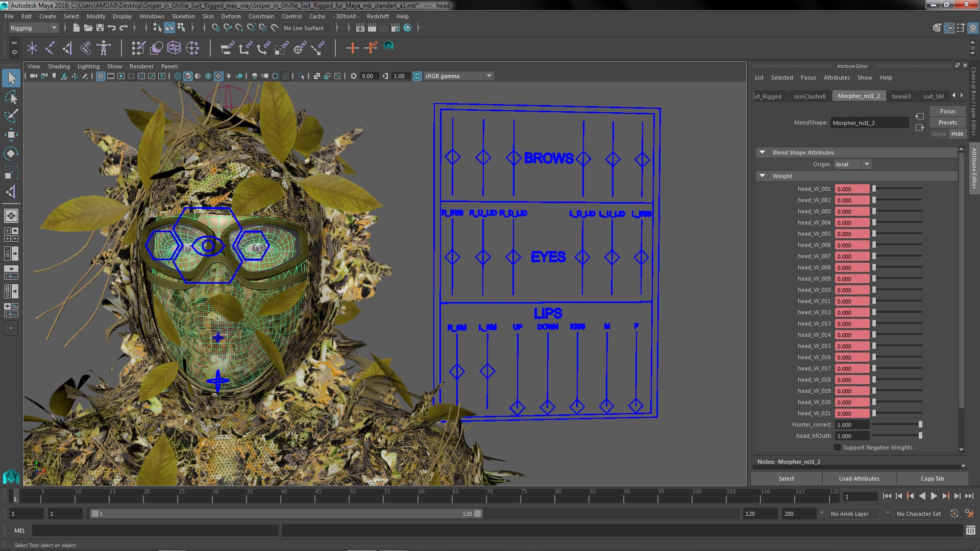Open the Script Editor icon
Image resolution: width=980 pixels, height=551 pixels.
pos(971,531)
